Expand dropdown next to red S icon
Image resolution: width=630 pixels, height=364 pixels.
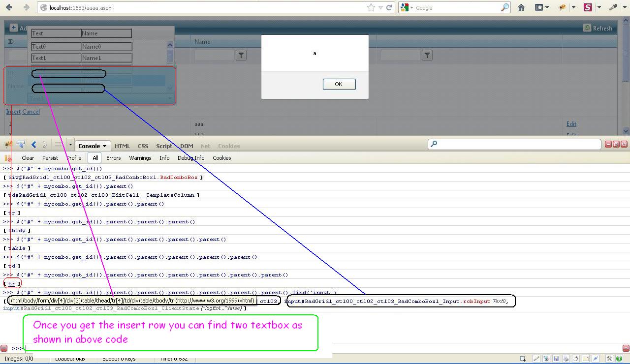598,7
